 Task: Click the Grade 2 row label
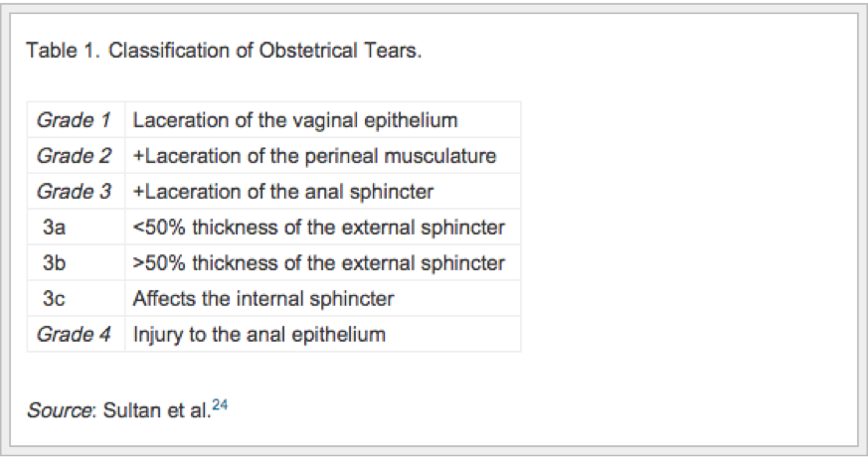click(73, 156)
